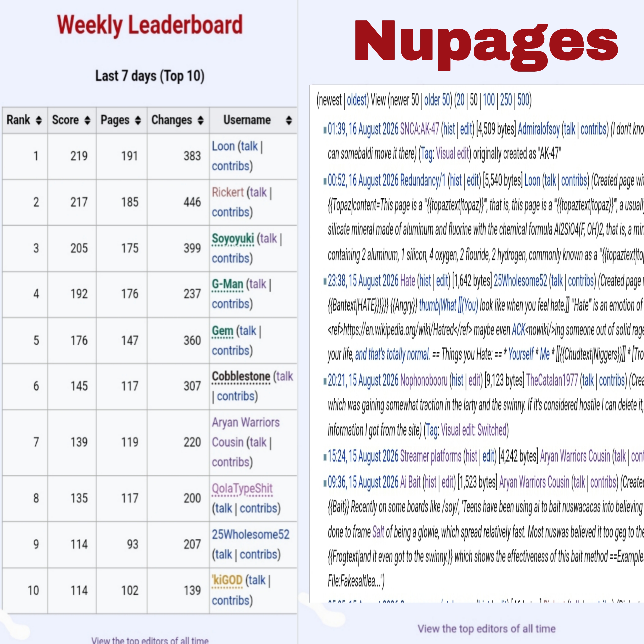View hist for Ai Bait

(431, 482)
